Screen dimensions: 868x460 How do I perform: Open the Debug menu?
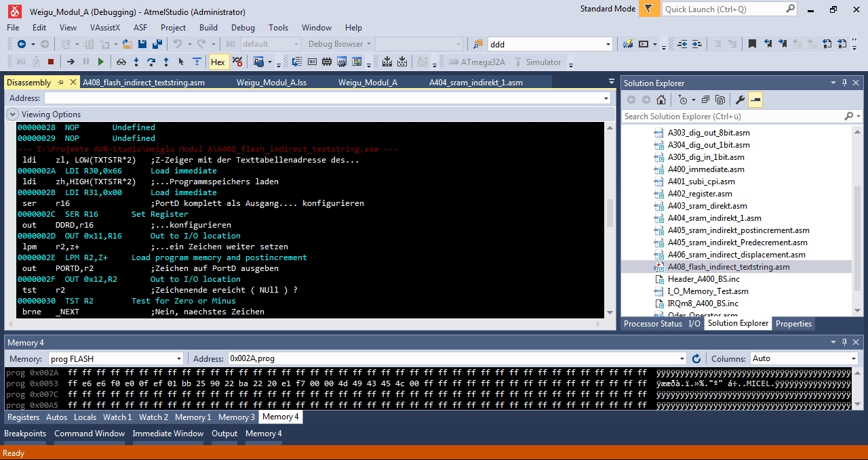click(243, 28)
